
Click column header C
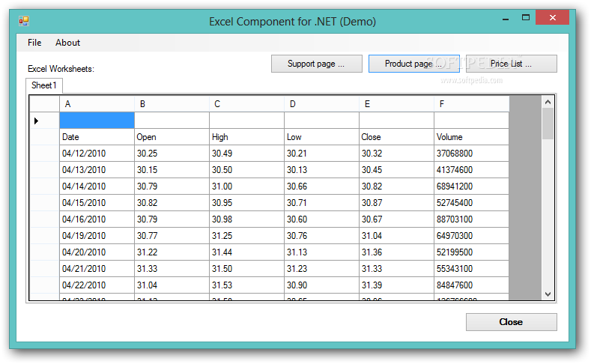pos(247,104)
